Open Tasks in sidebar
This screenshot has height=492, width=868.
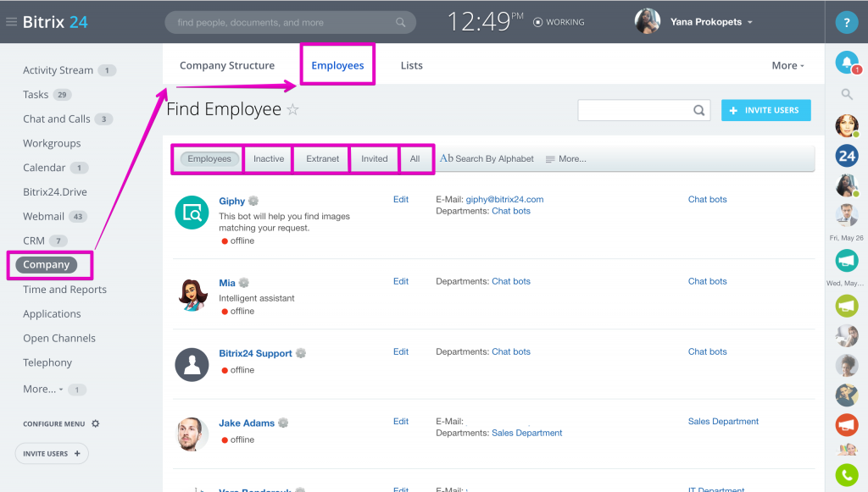click(x=36, y=95)
